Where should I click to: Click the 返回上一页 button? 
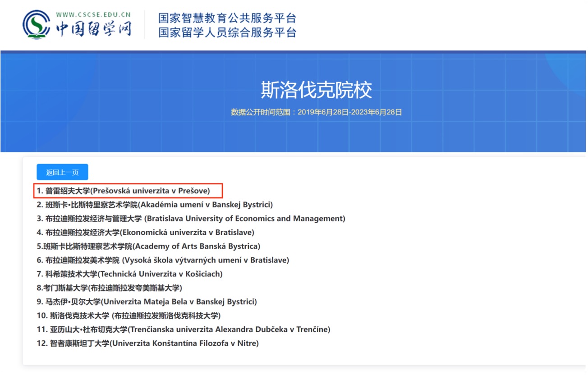(62, 172)
